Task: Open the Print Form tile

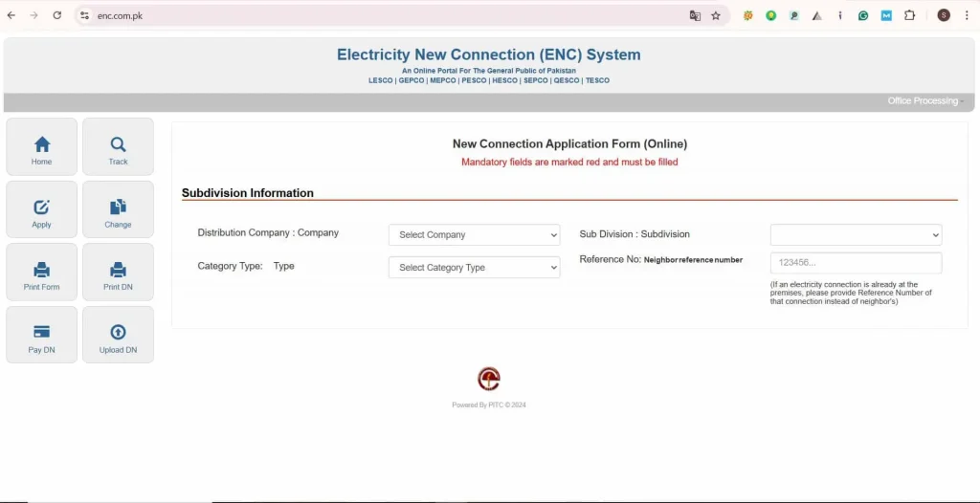Action: (42, 273)
